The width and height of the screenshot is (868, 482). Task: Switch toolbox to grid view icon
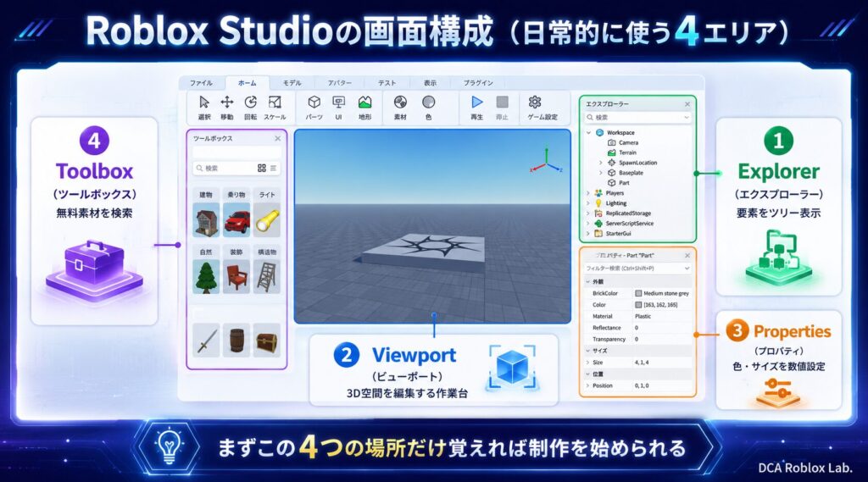click(x=262, y=168)
